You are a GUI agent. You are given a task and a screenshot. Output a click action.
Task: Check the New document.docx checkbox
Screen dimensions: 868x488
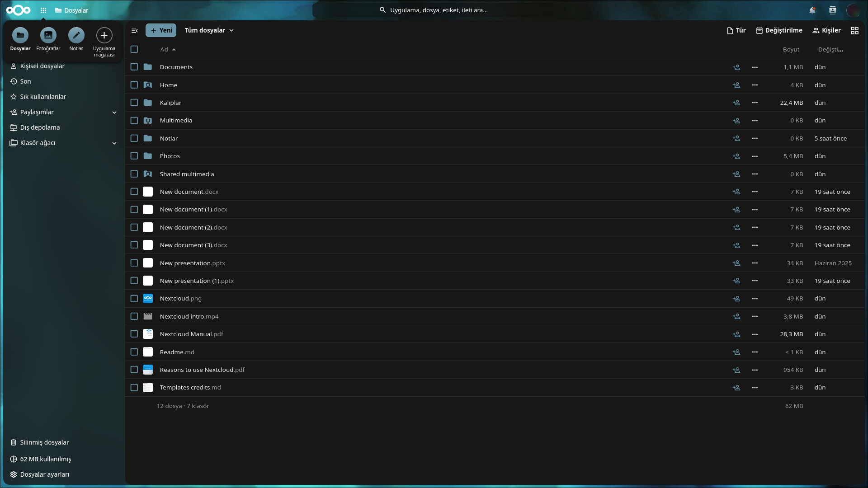[x=134, y=192]
